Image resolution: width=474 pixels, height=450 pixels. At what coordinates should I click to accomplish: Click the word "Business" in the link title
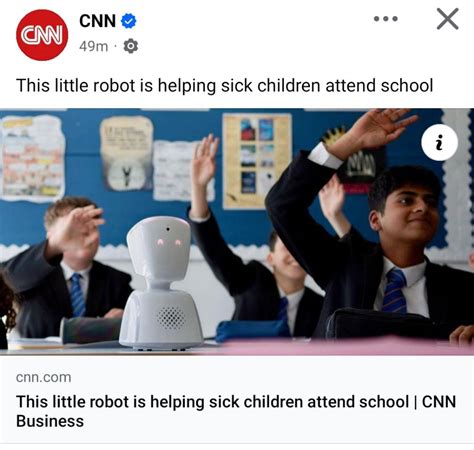coord(50,421)
